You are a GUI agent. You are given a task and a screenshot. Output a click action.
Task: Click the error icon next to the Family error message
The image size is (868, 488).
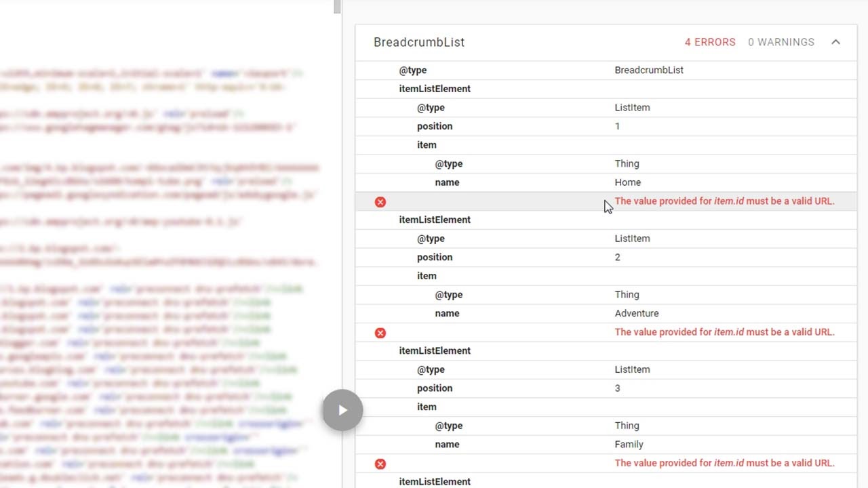[380, 464]
